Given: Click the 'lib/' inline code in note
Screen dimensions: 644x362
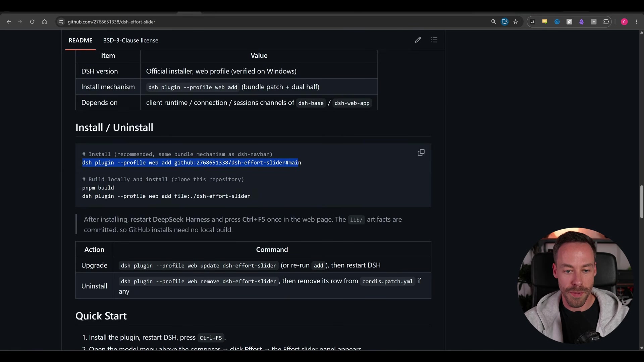Looking at the screenshot, I should [356, 220].
